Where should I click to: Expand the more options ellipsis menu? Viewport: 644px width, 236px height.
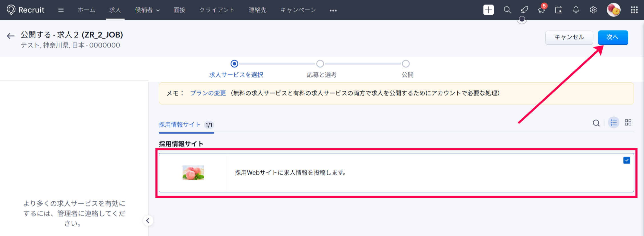pos(333,11)
